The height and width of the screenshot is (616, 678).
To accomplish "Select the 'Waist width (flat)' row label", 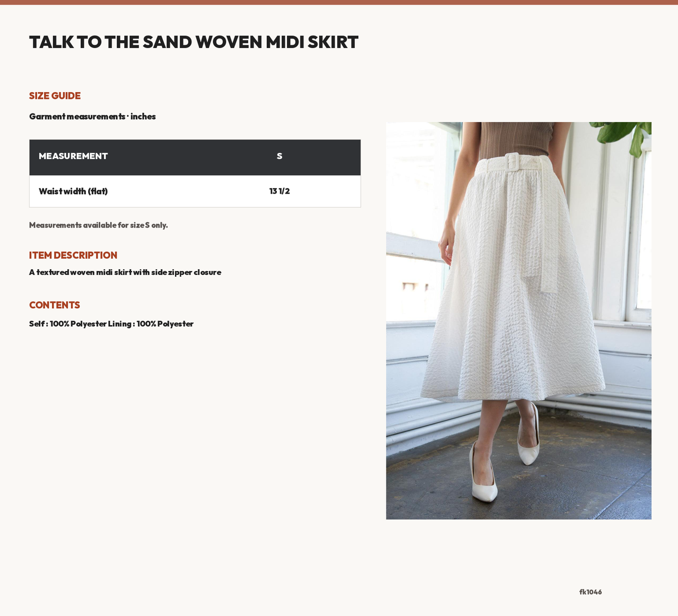I will [73, 191].
